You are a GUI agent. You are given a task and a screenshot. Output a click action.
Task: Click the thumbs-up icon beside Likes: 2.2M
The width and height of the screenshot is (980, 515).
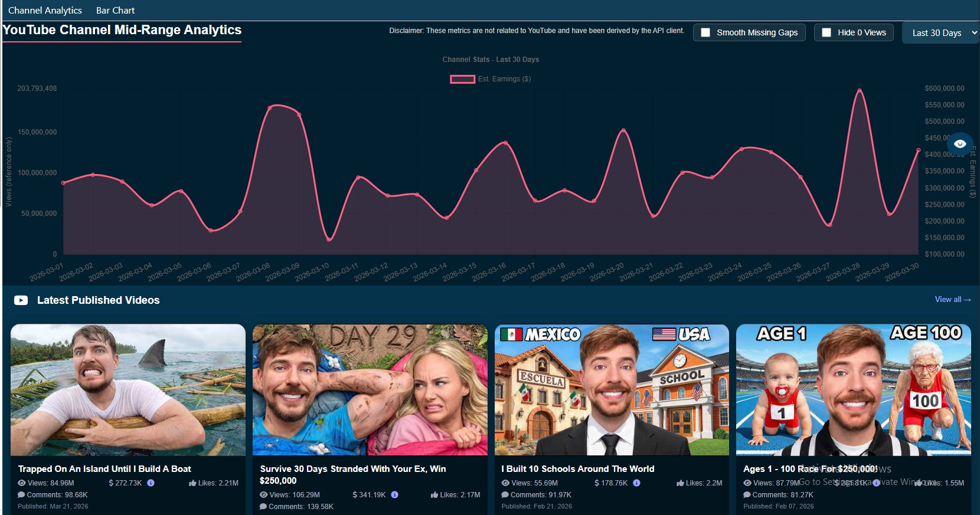tap(680, 483)
